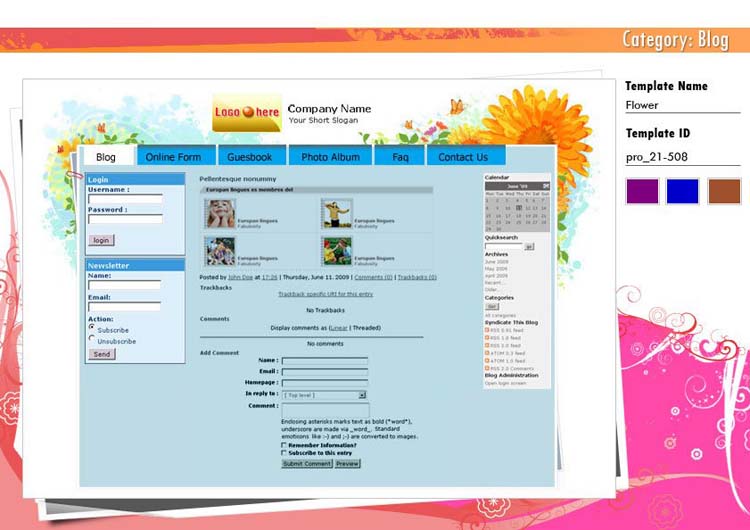
Task: Open the John Doe author link
Action: [x=240, y=277]
